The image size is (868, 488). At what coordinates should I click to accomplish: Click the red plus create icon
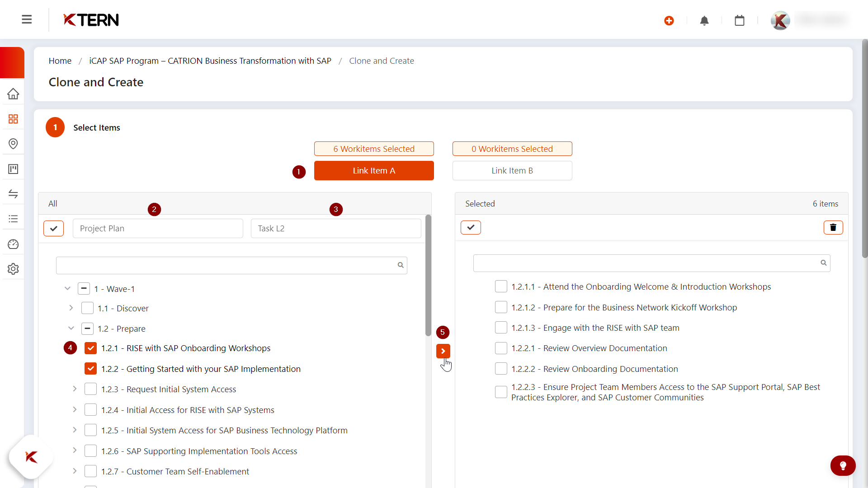pos(669,21)
